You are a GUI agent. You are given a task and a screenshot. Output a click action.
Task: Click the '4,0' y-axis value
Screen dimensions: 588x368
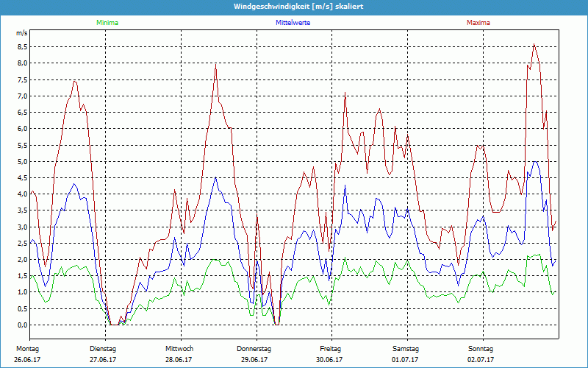[22, 194]
